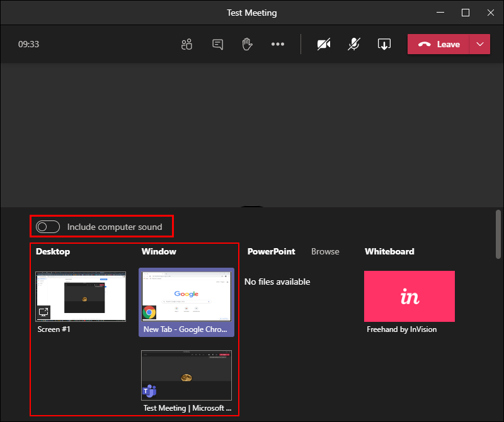
Task: Click the Whiteboard section heading
Action: coord(389,251)
